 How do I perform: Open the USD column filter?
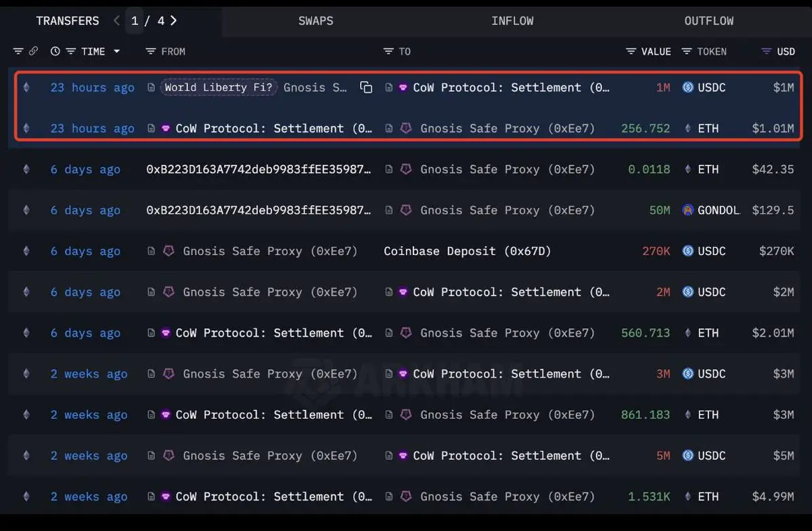pyautogui.click(x=767, y=51)
